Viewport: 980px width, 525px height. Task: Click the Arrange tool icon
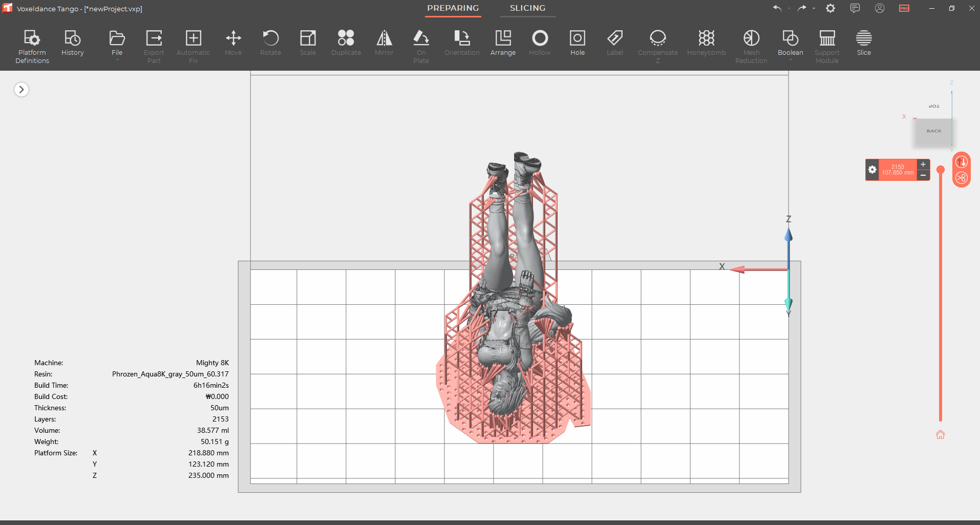click(x=503, y=43)
